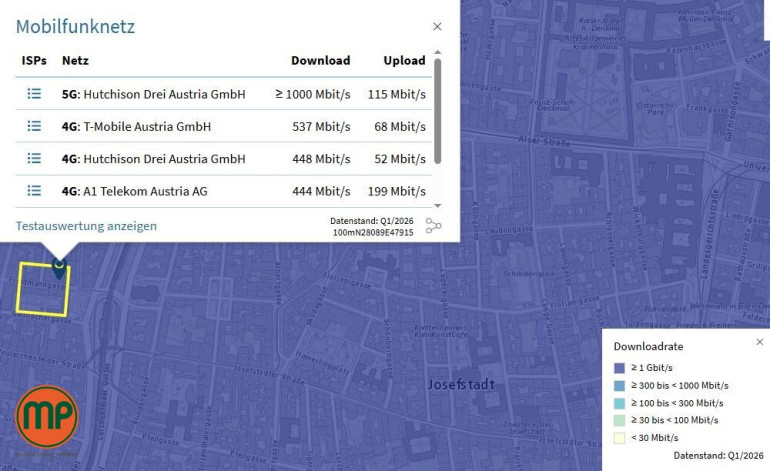Select the 5G: Hutchison Drei Austria GmbH row
Image resolution: width=770 pixels, height=471 pixels.
[x=224, y=94]
